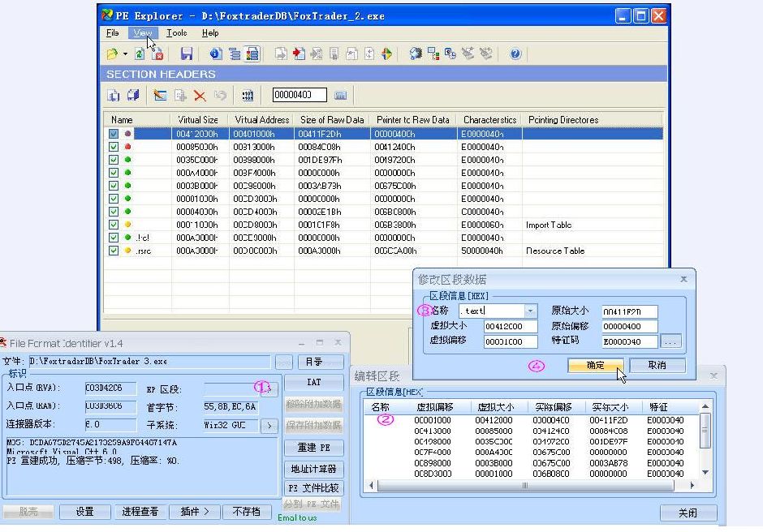
Task: Toggle checkbox for section at 003F4000h
Action: point(114,173)
